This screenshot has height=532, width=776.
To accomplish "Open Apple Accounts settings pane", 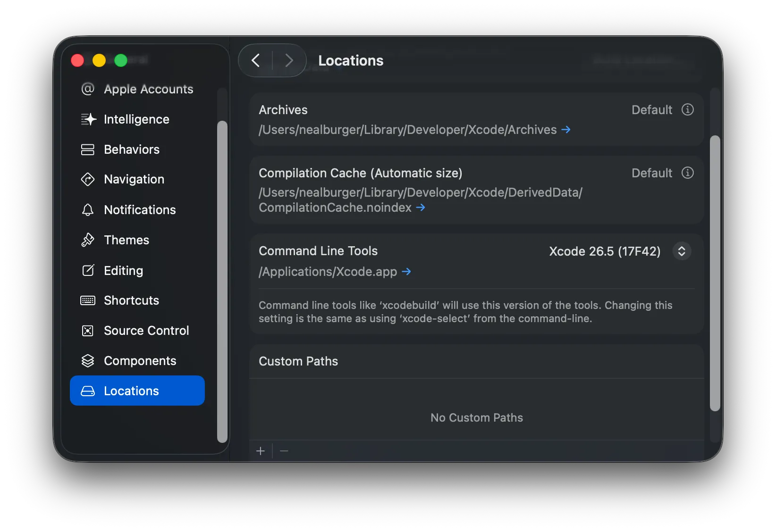I will [x=137, y=89].
